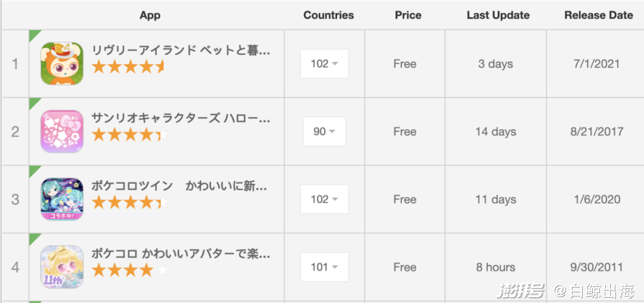Expand the 102 countries dropdown in row 1
This screenshot has height=303, width=644.
pos(324,64)
